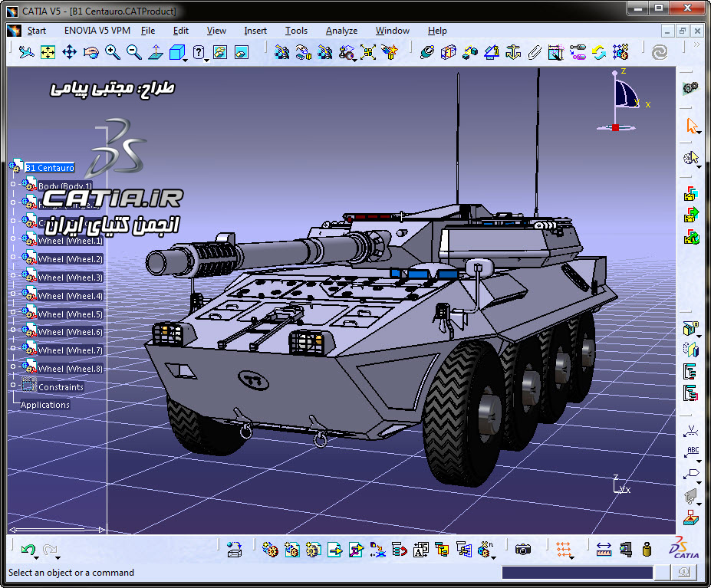Image resolution: width=711 pixels, height=588 pixels.
Task: Expand the Wheel (Wheel.1) tree node
Action: coord(13,241)
